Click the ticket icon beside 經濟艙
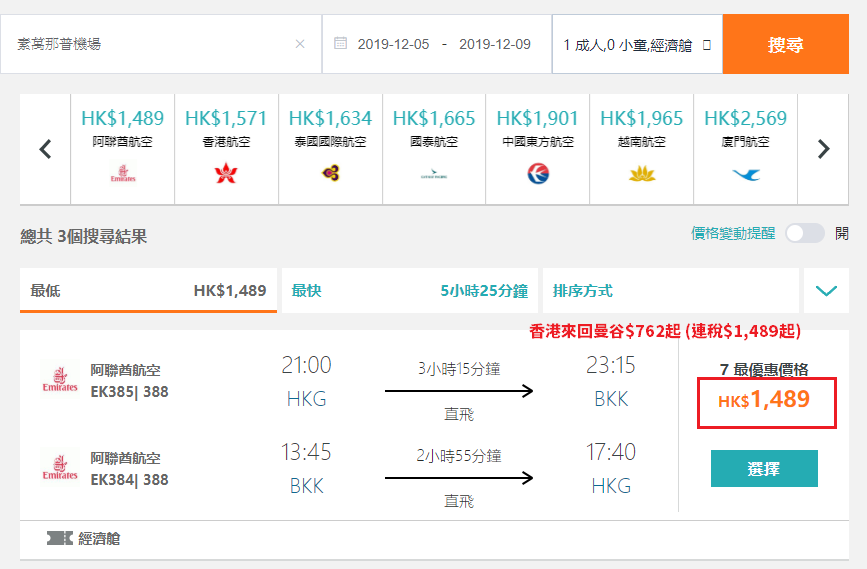 pos(60,538)
